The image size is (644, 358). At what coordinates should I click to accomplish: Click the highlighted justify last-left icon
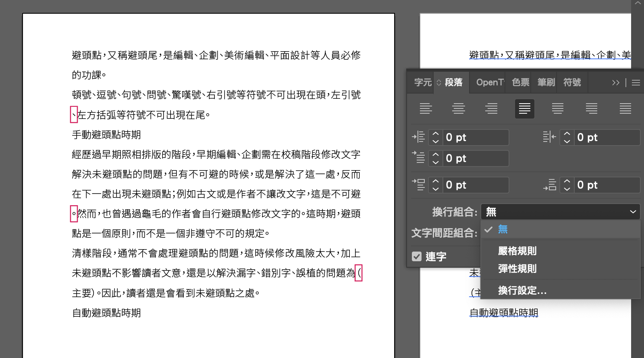click(524, 108)
